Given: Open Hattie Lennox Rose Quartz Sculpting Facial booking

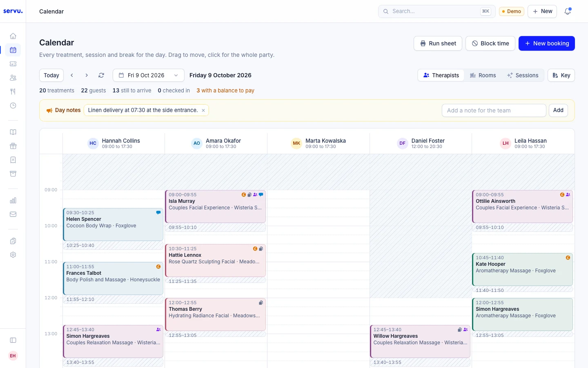Looking at the screenshot, I should click(216, 260).
